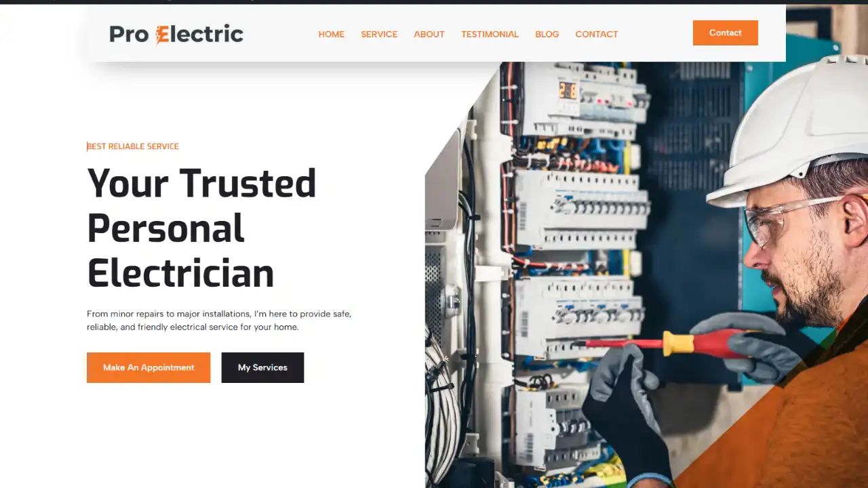This screenshot has width=868, height=488.
Task: Click the Pro Electric logo
Action: pos(176,34)
